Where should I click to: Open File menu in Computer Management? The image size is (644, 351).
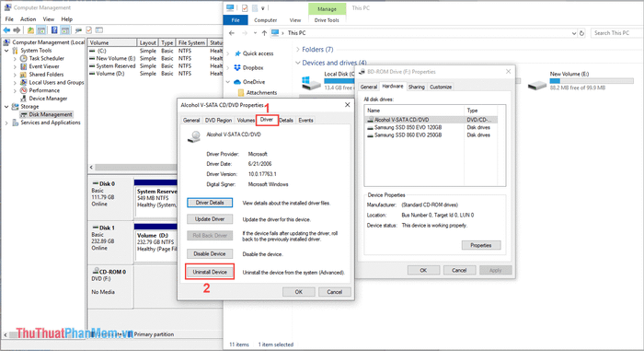click(x=9, y=19)
